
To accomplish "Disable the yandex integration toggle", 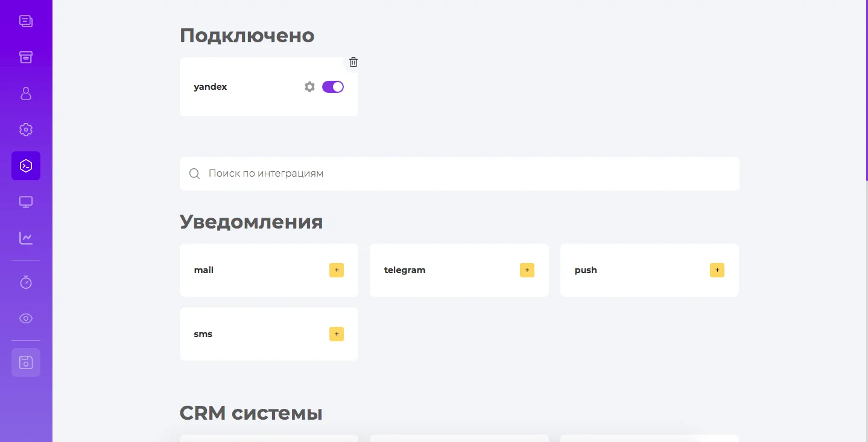I will 333,87.
